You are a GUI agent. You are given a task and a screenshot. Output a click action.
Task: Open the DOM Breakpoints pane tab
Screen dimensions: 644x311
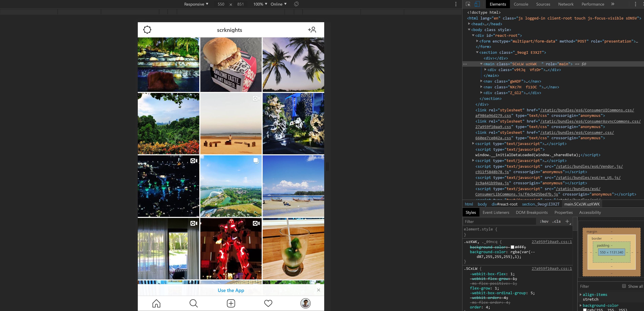(x=531, y=212)
